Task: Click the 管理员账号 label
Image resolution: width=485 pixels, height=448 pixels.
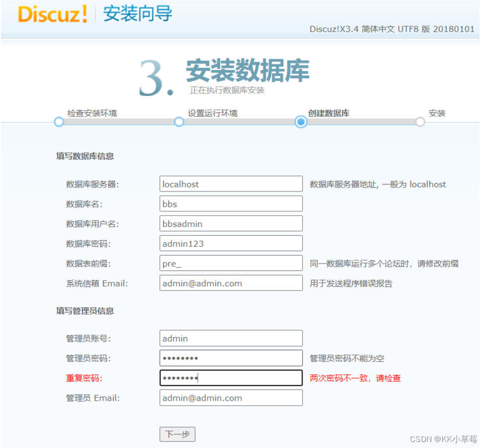Action: click(88, 339)
